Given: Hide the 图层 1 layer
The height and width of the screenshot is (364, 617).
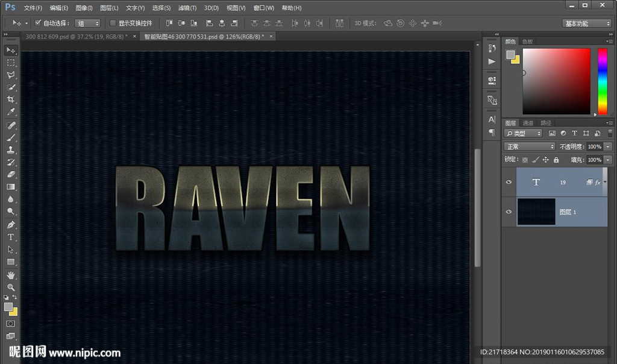Looking at the screenshot, I should (509, 212).
